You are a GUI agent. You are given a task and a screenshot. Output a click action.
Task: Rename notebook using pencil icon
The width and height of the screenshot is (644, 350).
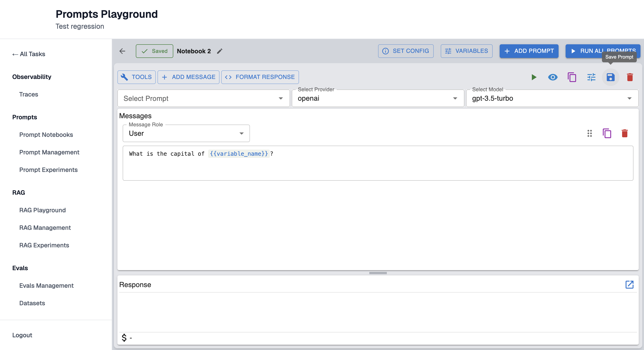point(219,51)
